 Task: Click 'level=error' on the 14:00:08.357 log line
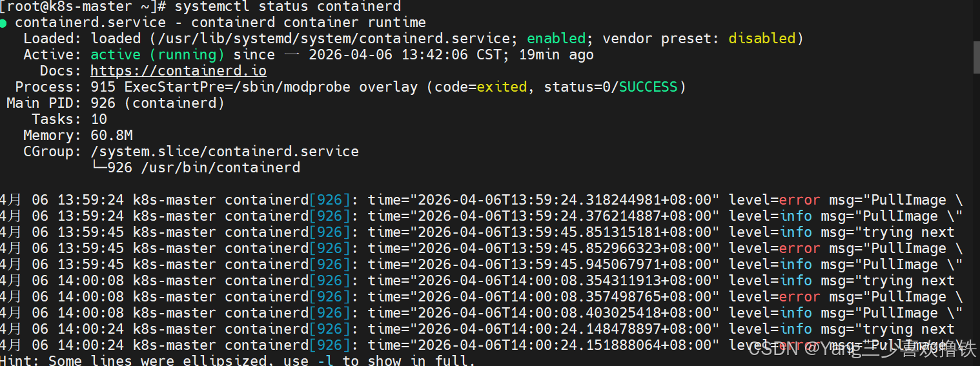tap(774, 297)
